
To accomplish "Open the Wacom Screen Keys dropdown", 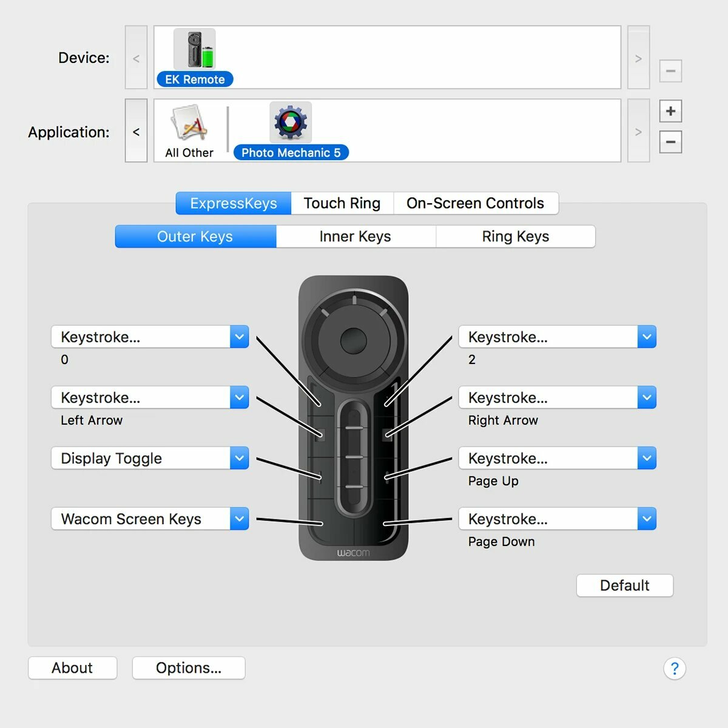I will (150, 519).
